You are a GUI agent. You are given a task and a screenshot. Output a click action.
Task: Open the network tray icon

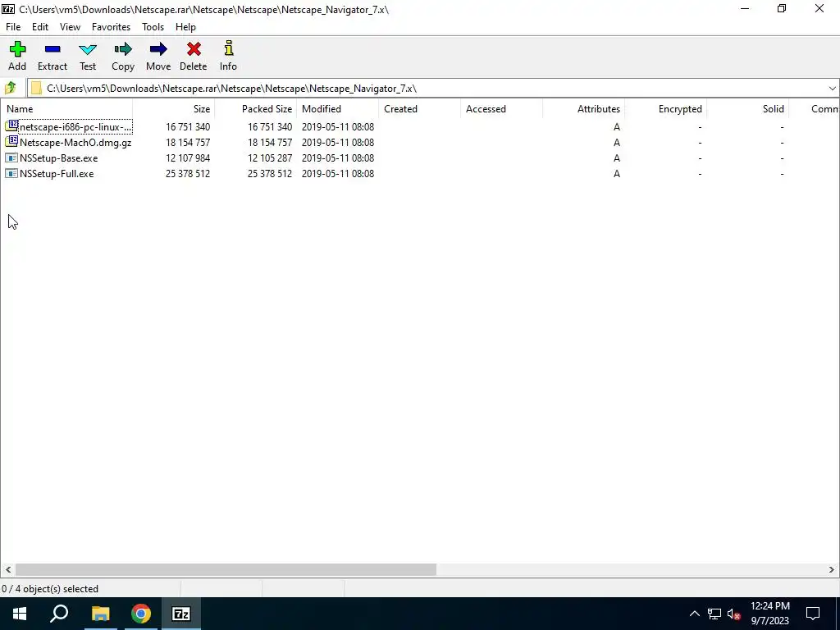coord(714,614)
